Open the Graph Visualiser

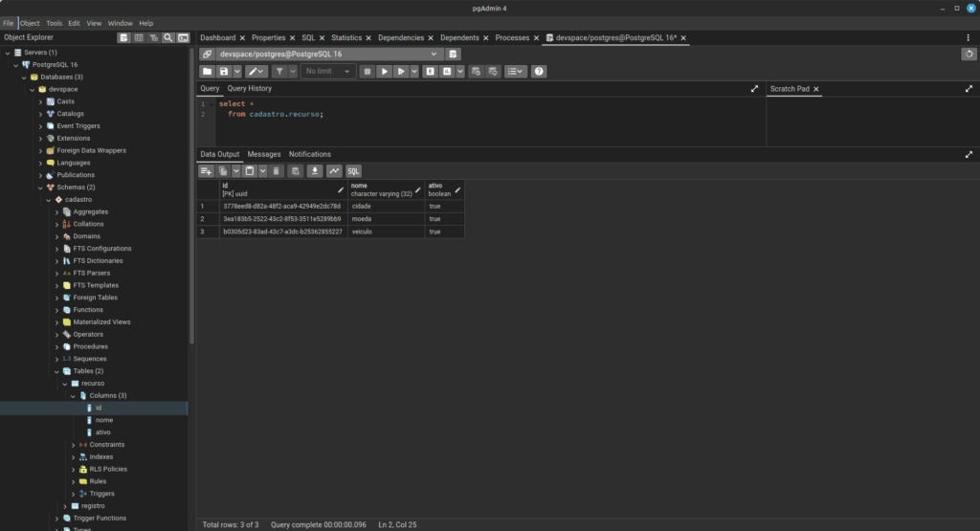tap(334, 171)
